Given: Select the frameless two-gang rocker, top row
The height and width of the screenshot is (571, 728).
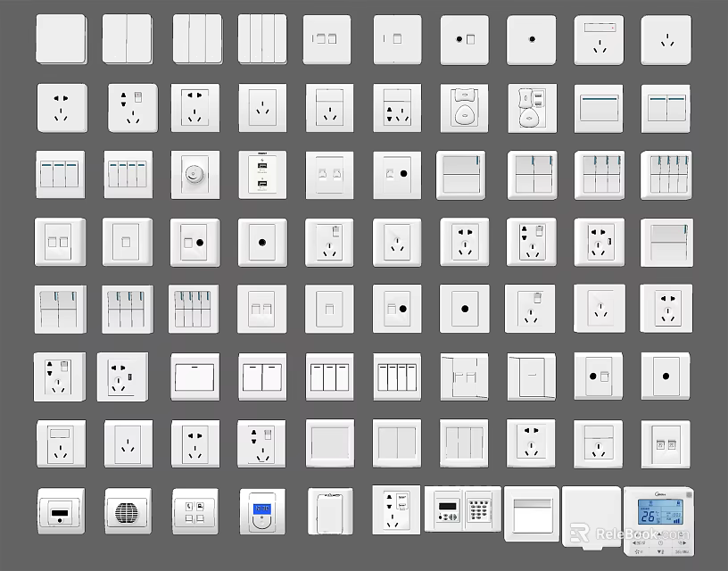Looking at the screenshot, I should tap(128, 39).
